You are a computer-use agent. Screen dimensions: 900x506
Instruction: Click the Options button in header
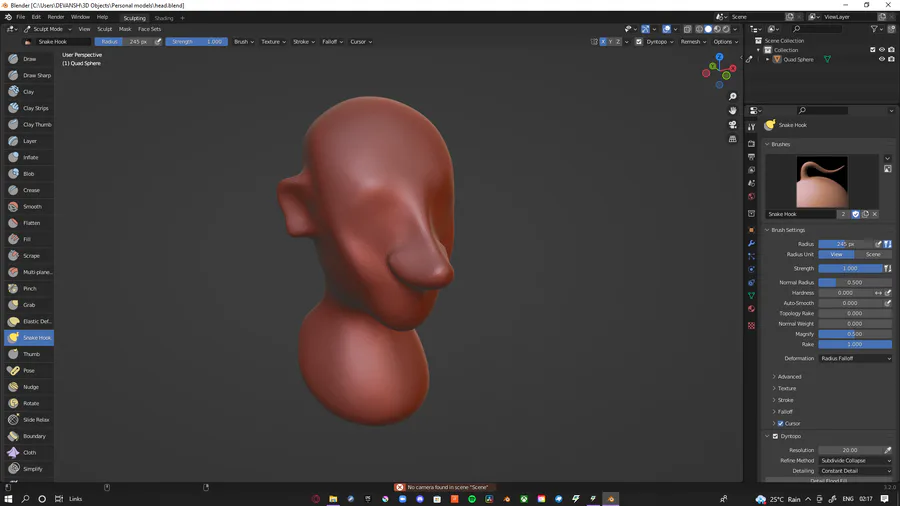click(x=725, y=42)
